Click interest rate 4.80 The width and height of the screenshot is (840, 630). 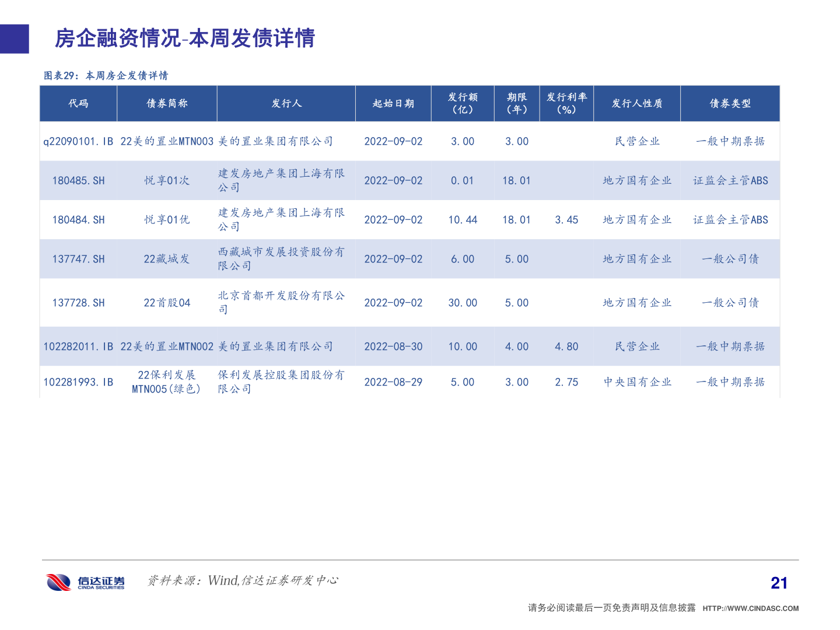[566, 346]
